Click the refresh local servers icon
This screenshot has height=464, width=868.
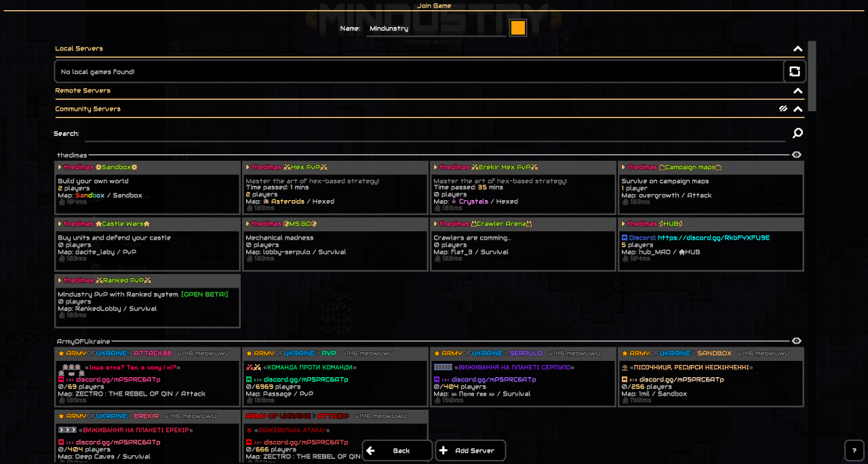coord(794,71)
